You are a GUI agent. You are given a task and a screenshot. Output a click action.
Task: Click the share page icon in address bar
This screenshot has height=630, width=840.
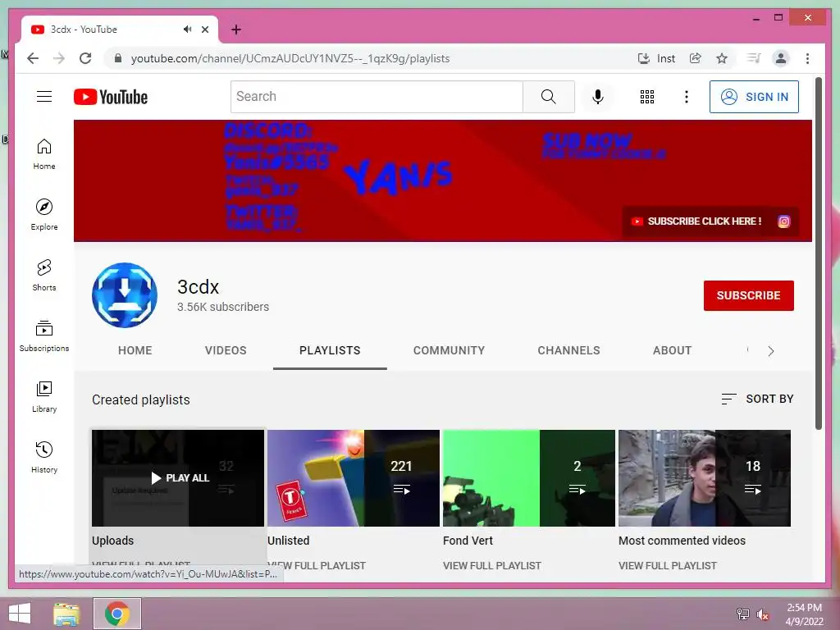[x=696, y=58]
